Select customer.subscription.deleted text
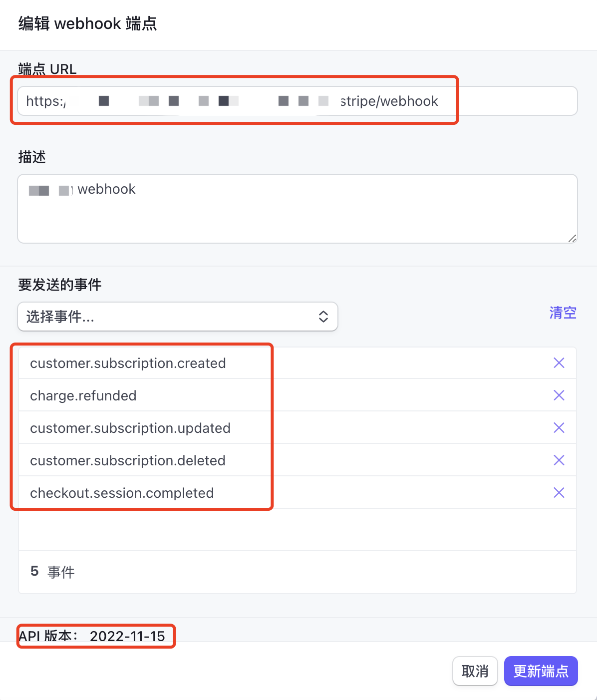This screenshot has width=597, height=700. click(128, 460)
